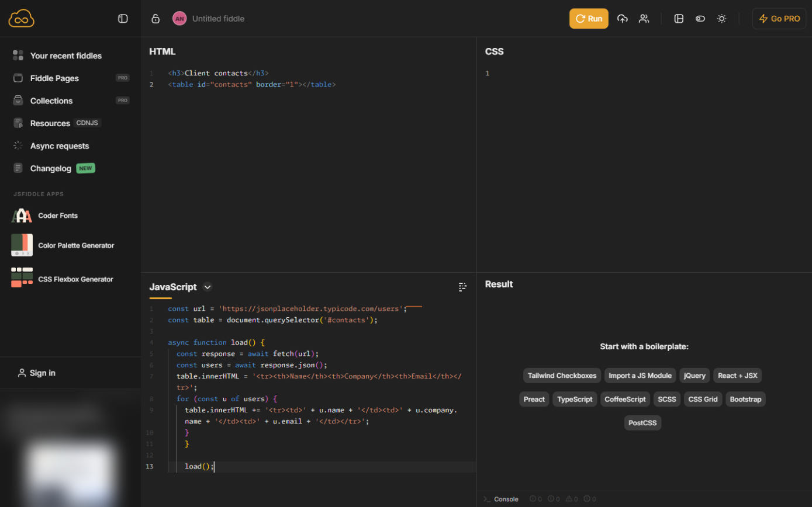Select Bootstrap boilerplate

pyautogui.click(x=745, y=399)
